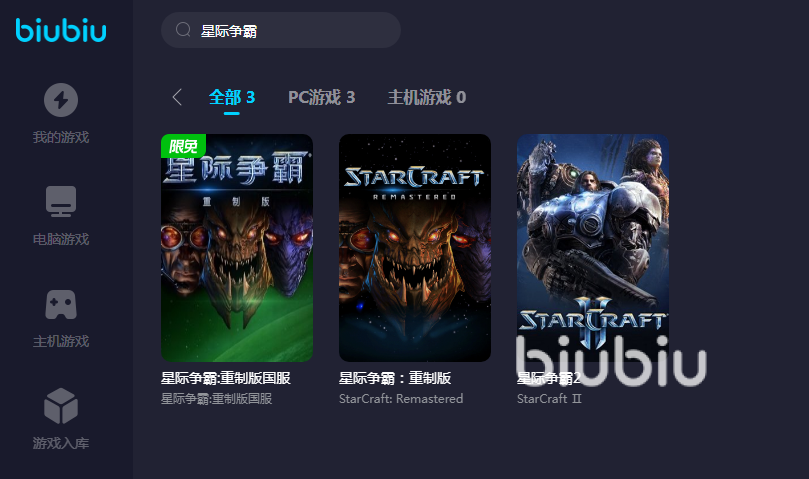
Task: Switch to the 主机游戏 0 tab
Action: click(x=427, y=97)
